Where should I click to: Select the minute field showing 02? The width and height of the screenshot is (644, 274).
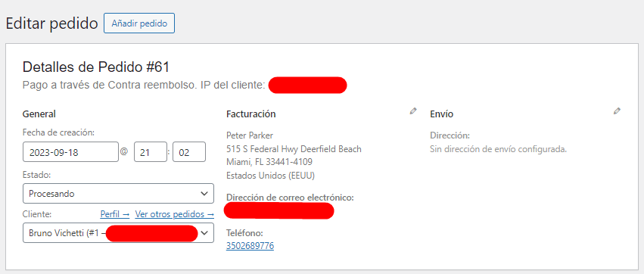(x=189, y=152)
